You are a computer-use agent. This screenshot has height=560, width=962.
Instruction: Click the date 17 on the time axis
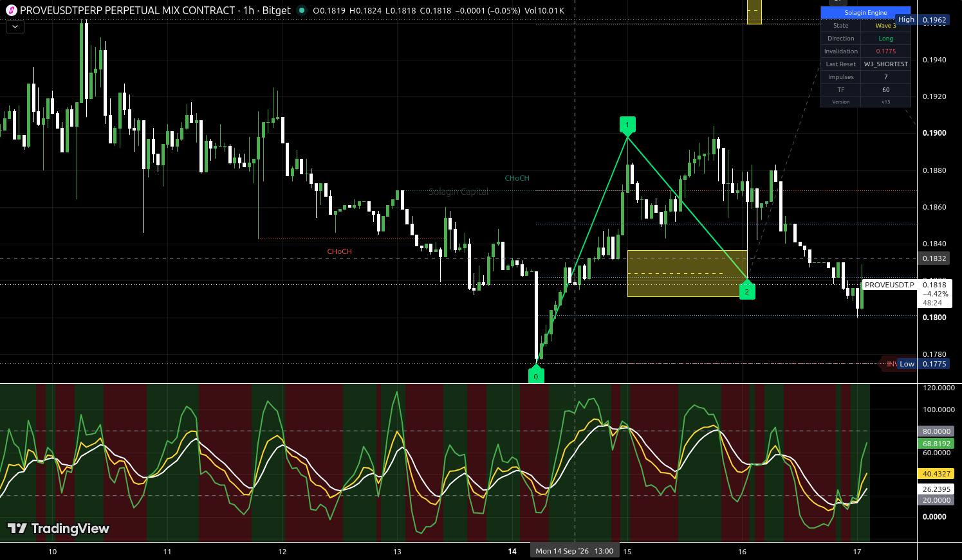coord(857,552)
